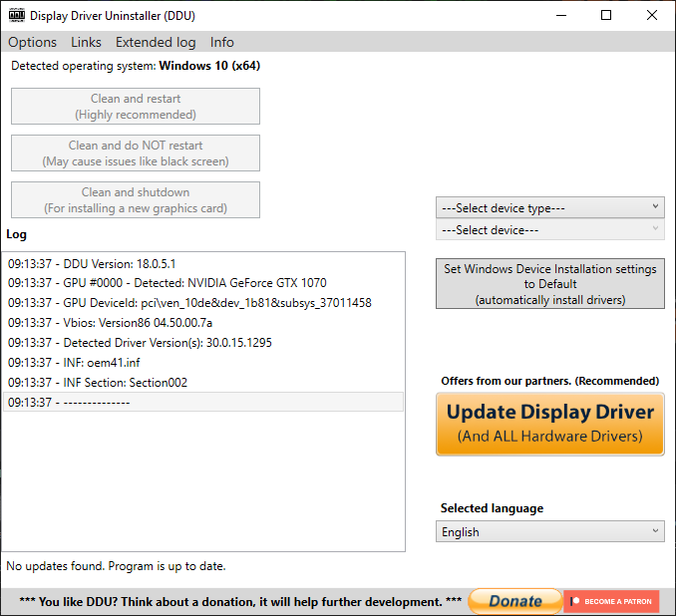Maximize the DDU window
The image size is (676, 616).
(606, 16)
